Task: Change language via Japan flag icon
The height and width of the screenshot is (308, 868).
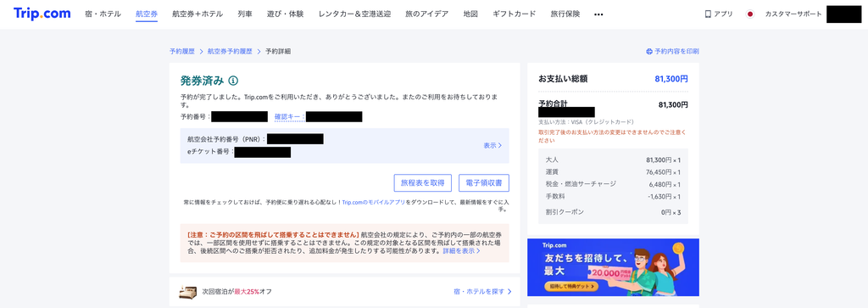Action: (x=750, y=14)
